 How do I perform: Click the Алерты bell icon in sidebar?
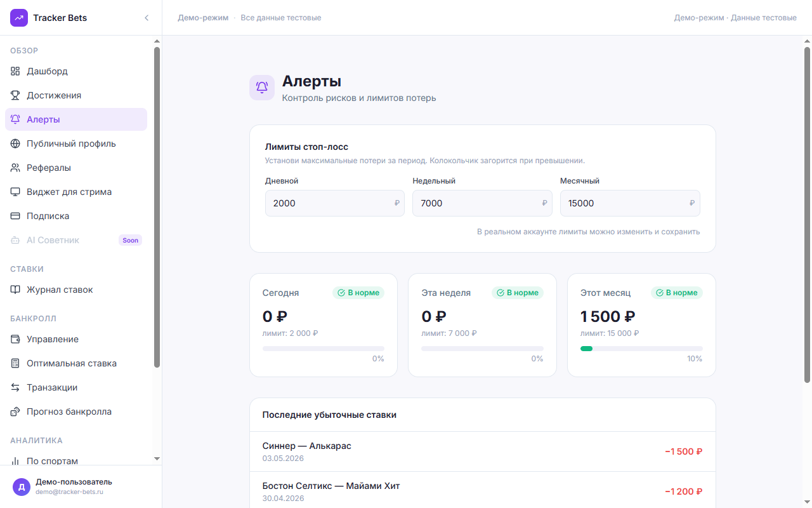[15, 119]
